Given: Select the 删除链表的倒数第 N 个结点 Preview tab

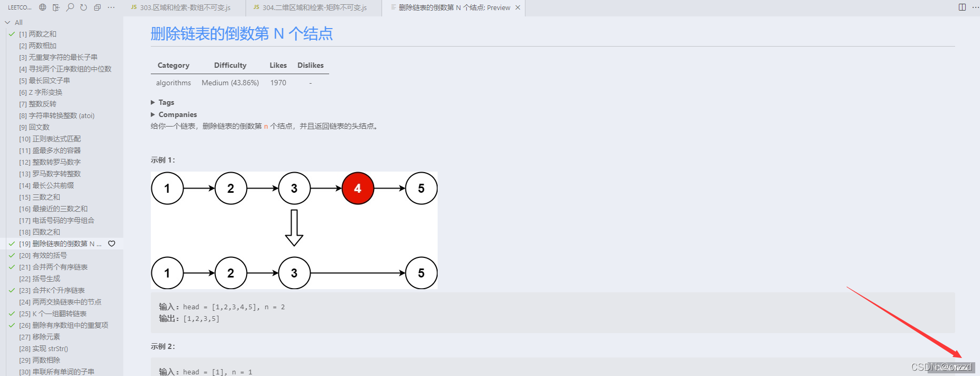Looking at the screenshot, I should coord(454,7).
